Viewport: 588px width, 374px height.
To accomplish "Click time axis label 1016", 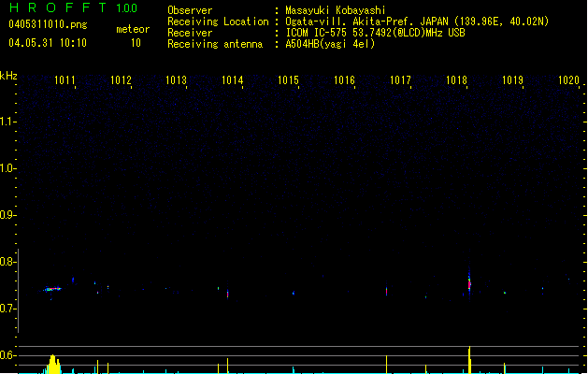I will 344,80.
